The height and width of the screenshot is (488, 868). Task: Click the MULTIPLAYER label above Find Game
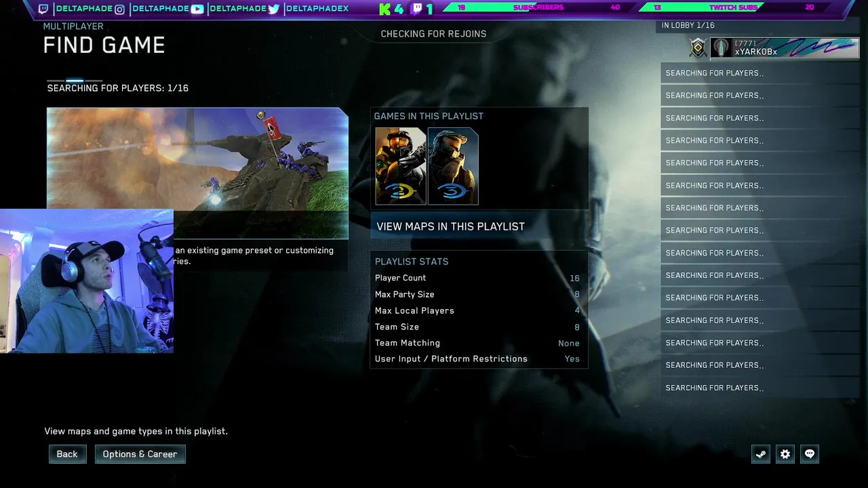click(x=73, y=26)
